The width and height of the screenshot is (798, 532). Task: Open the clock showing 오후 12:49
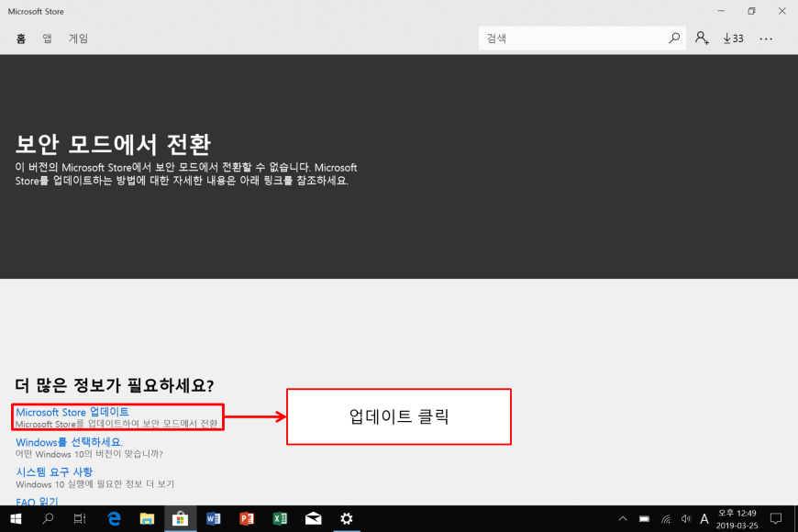pos(737,519)
